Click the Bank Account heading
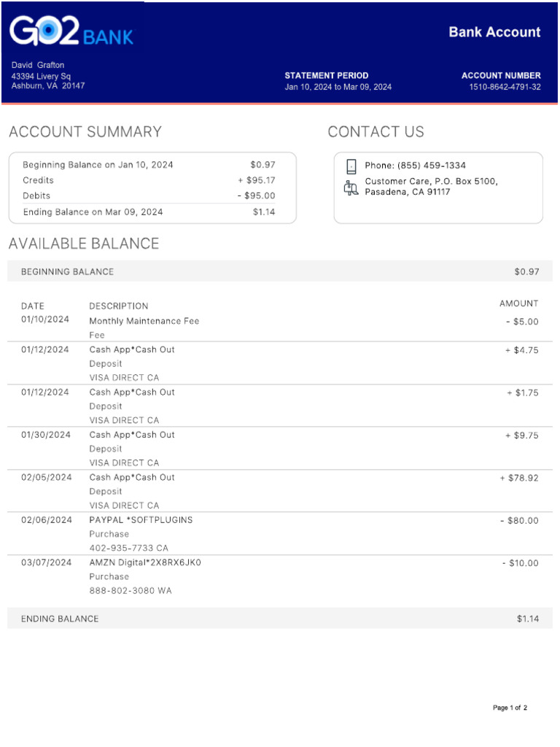The height and width of the screenshot is (747, 560). 494,32
